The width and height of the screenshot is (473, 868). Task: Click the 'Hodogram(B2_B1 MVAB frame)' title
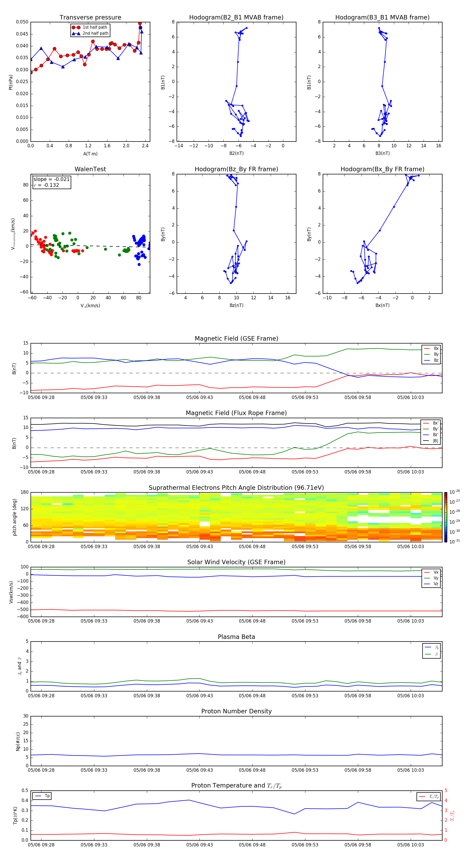pyautogui.click(x=236, y=18)
